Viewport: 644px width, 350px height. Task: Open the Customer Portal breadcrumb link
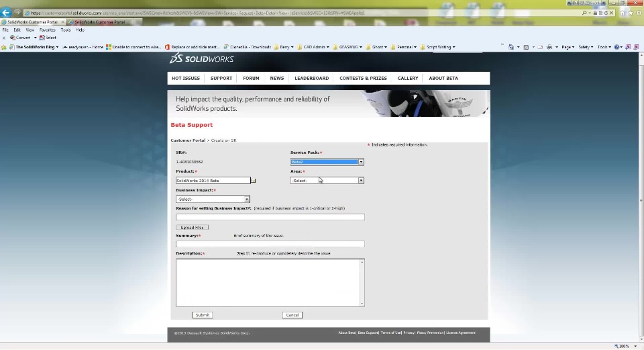coord(188,140)
